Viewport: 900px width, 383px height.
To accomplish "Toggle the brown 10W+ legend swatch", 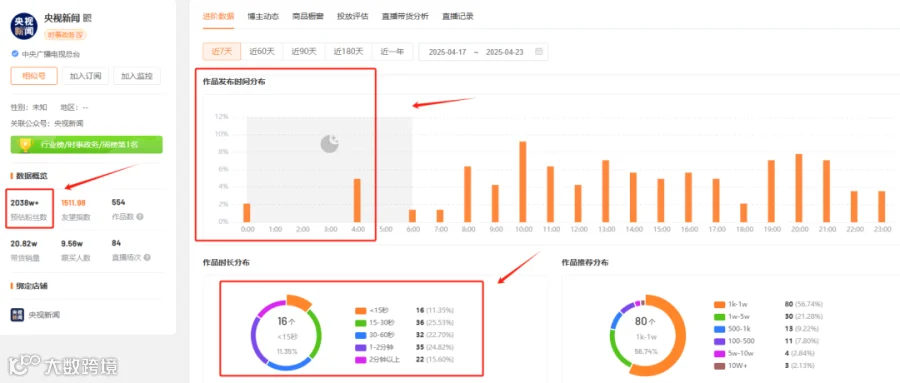I will 719,365.
